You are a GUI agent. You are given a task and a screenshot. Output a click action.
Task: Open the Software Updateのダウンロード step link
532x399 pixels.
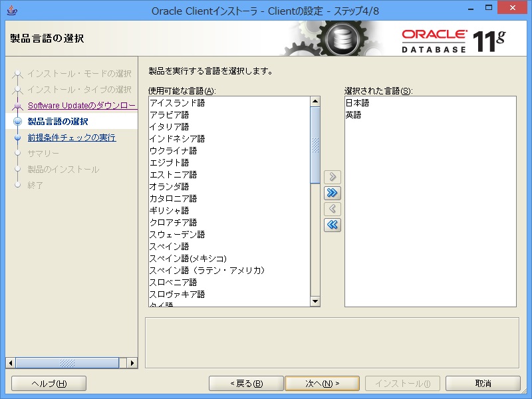tap(82, 106)
